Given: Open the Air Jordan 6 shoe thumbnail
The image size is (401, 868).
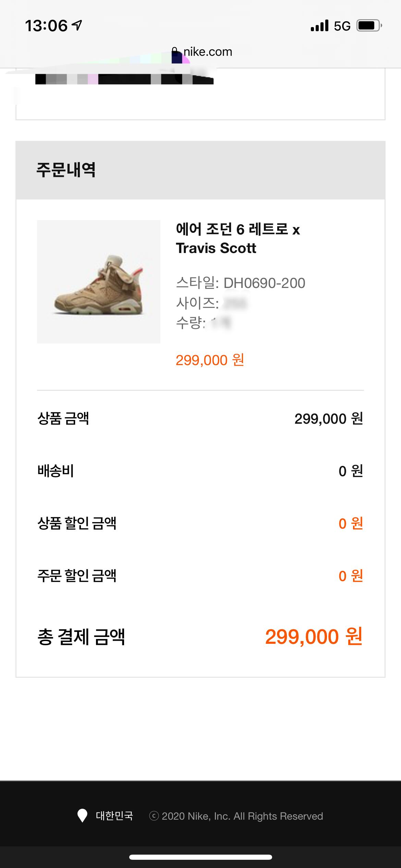Looking at the screenshot, I should click(99, 281).
